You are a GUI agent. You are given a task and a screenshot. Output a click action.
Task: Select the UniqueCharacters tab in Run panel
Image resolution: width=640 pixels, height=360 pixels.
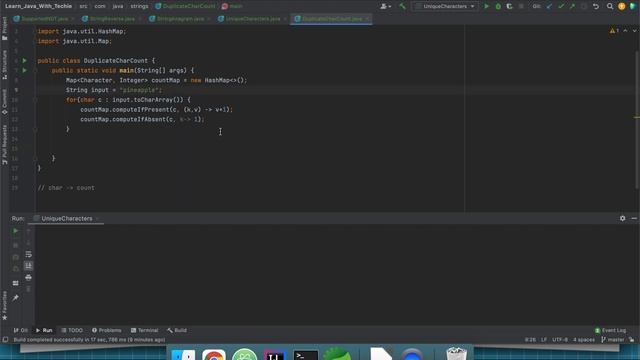click(x=67, y=218)
